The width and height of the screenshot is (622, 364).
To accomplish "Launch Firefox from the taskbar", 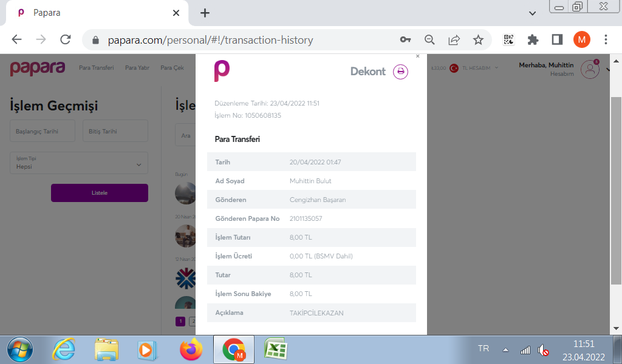I will pos(191,349).
